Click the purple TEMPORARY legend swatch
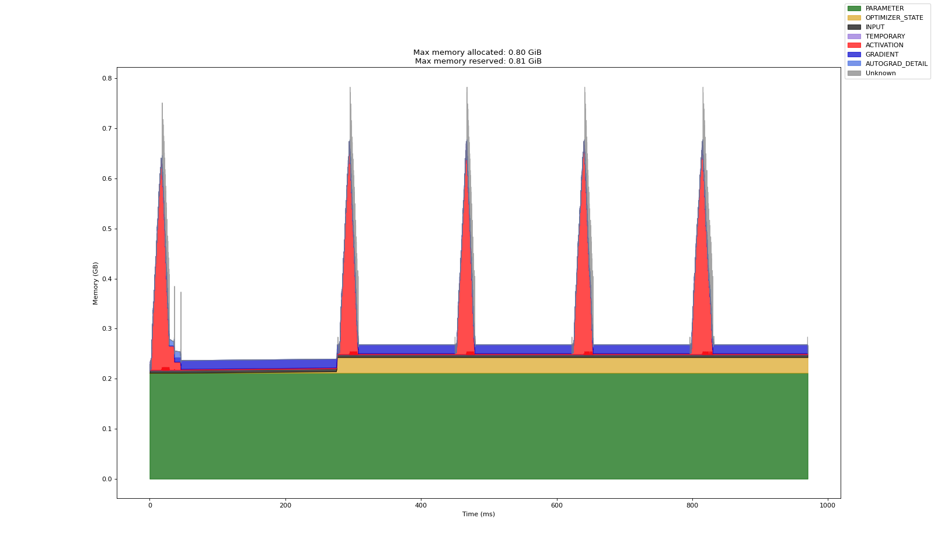This screenshot has width=934, height=560. pos(853,36)
